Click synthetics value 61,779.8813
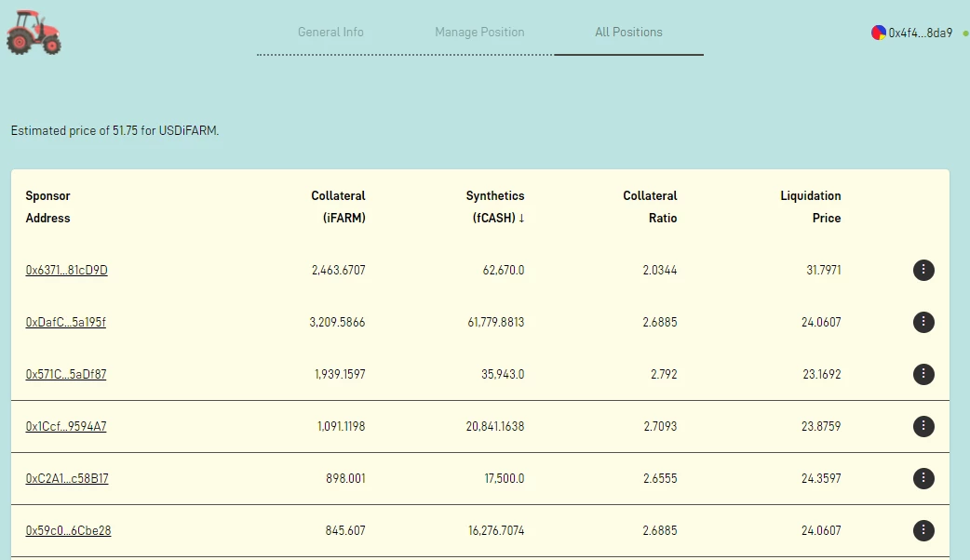 495,322
